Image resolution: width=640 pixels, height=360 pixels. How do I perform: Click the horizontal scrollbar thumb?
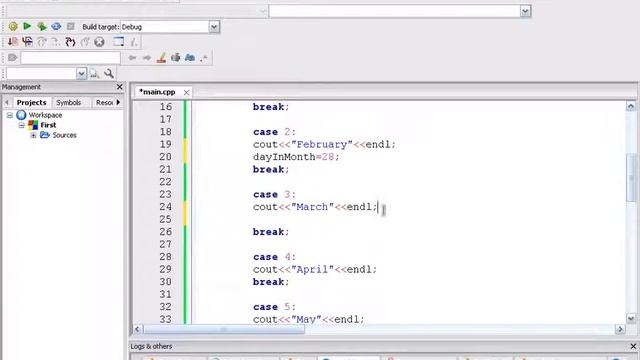coord(224,329)
